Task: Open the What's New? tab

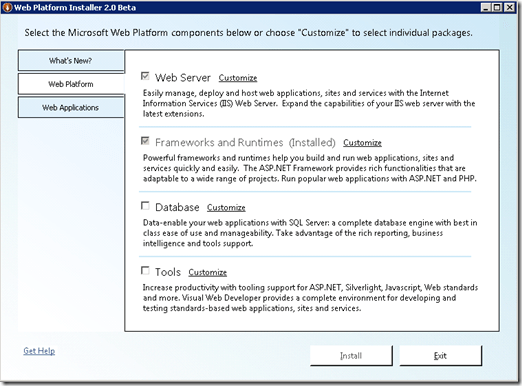Action: pyautogui.click(x=71, y=61)
